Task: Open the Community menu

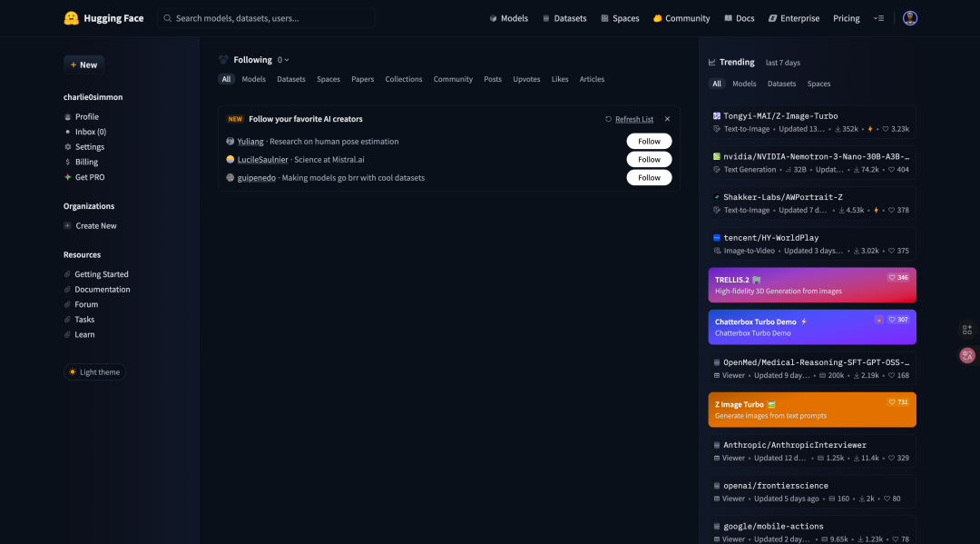Action: [681, 18]
